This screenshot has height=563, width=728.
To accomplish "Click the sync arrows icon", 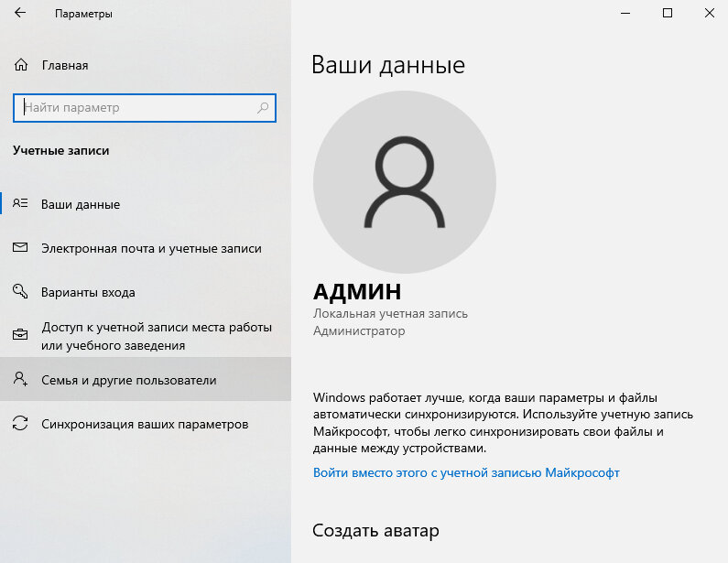I will pyautogui.click(x=20, y=423).
